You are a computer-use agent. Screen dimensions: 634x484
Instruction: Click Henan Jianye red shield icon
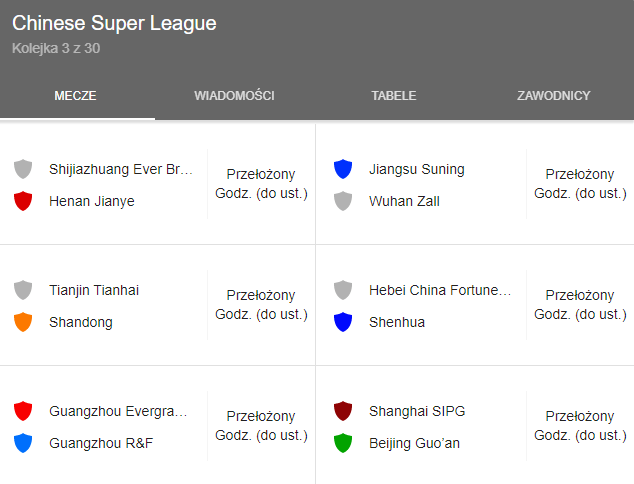pyautogui.click(x=23, y=201)
